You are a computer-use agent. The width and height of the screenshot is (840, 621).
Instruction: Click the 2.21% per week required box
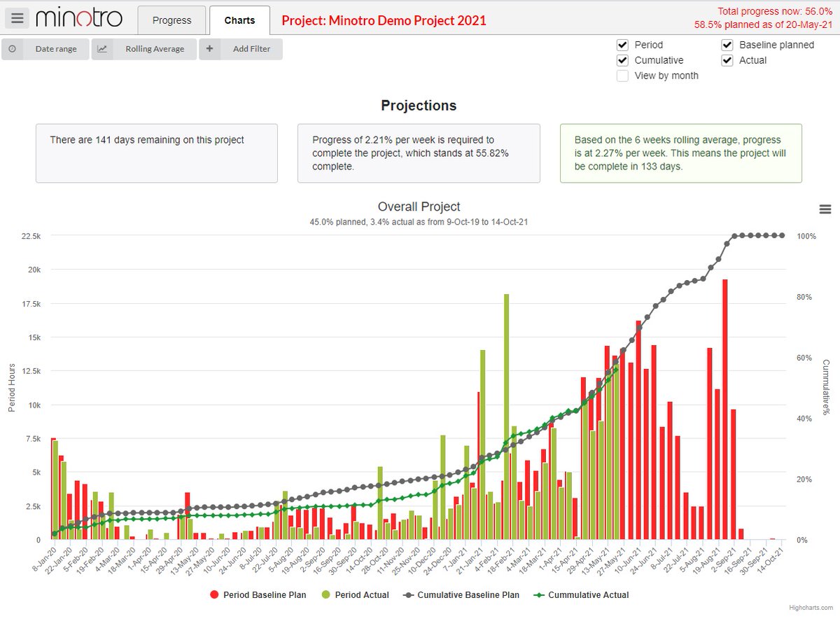(x=419, y=153)
